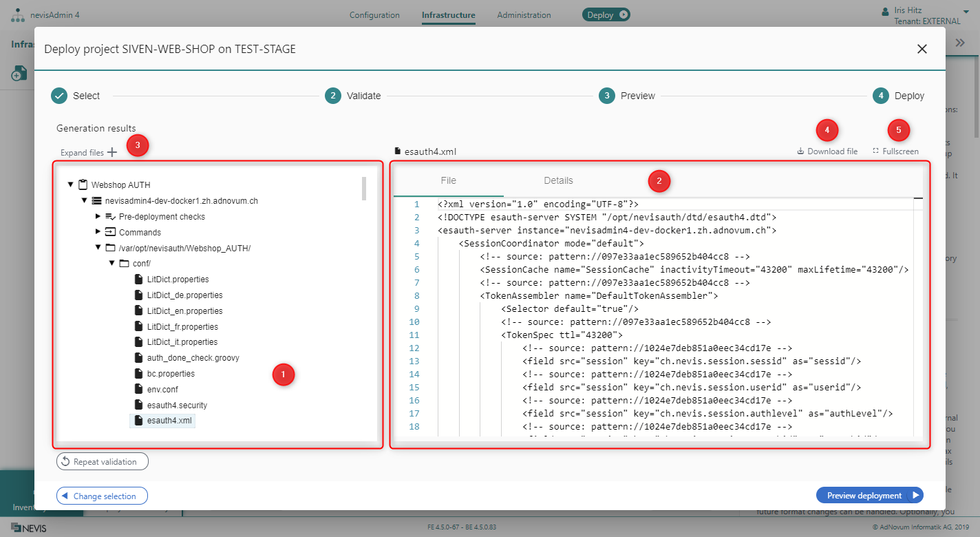Select esauth4.xml in the tree

point(162,421)
